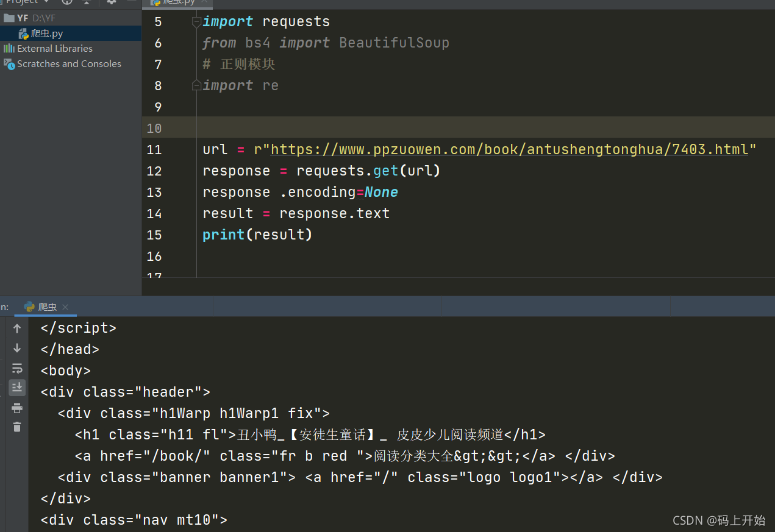Click the empty highlighted line 10
775x532 pixels.
tap(458, 128)
